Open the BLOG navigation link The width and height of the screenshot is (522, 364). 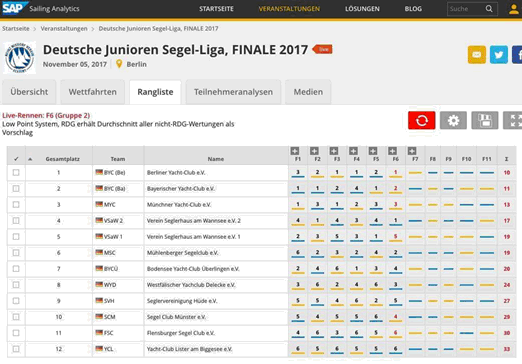click(413, 9)
